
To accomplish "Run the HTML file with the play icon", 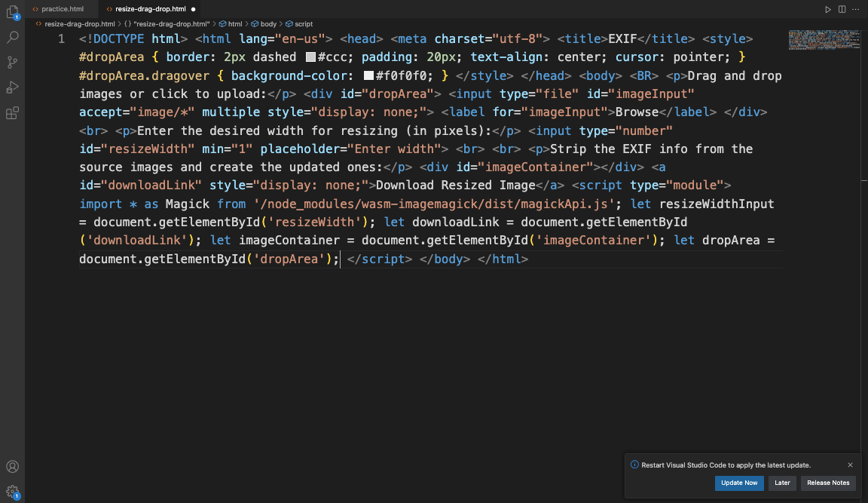I will (828, 8).
